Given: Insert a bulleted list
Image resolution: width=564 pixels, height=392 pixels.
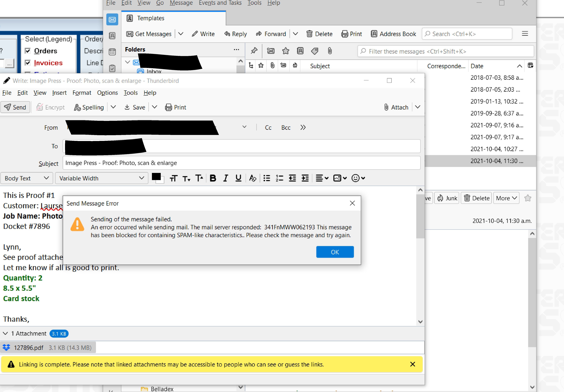Looking at the screenshot, I should click(267, 178).
